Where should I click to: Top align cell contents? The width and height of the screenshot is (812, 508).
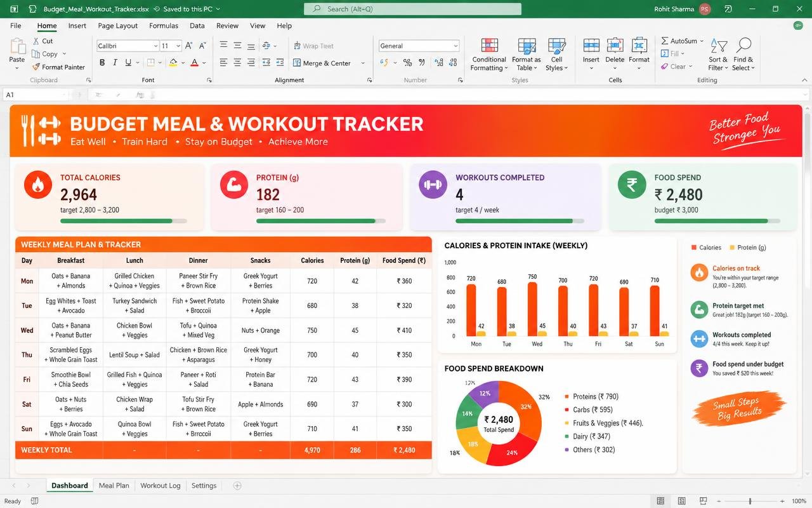223,46
